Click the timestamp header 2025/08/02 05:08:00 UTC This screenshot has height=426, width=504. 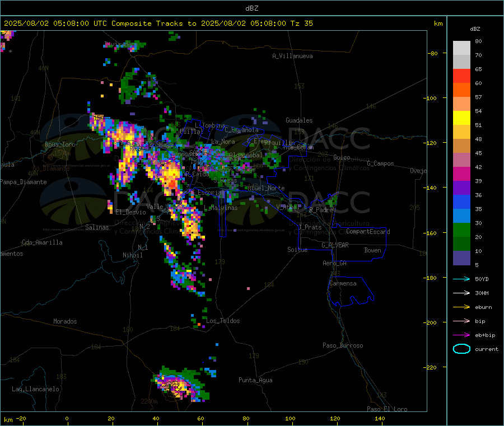[55, 24]
